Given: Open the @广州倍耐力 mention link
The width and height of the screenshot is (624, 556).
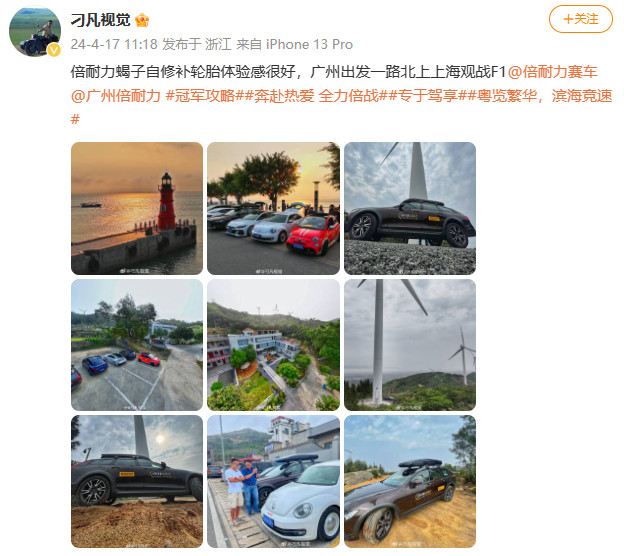Looking at the screenshot, I should click(116, 96).
